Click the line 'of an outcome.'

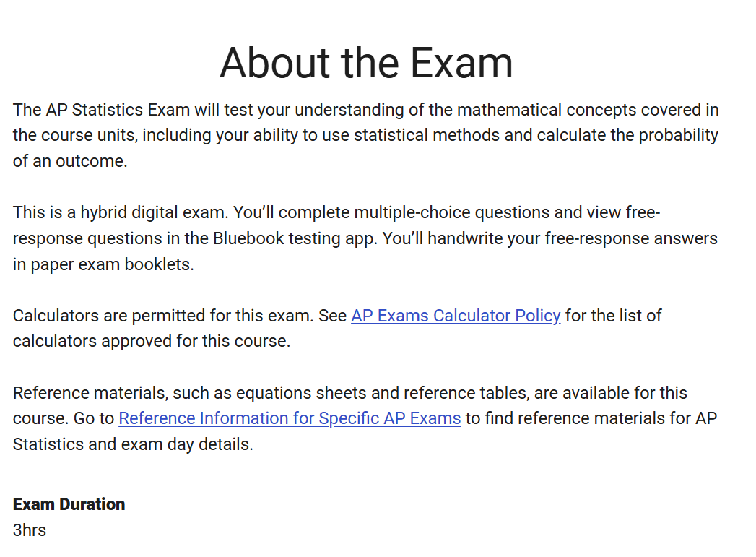click(70, 161)
